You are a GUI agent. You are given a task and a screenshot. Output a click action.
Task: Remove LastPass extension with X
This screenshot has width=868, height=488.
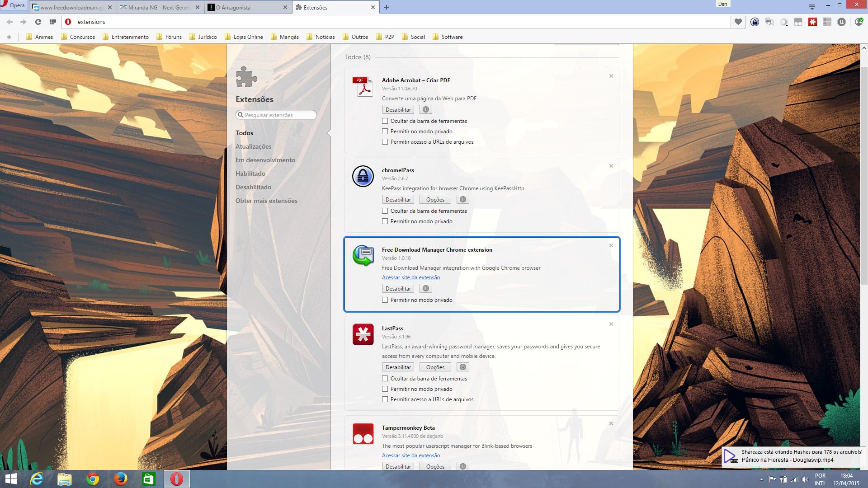click(x=611, y=324)
